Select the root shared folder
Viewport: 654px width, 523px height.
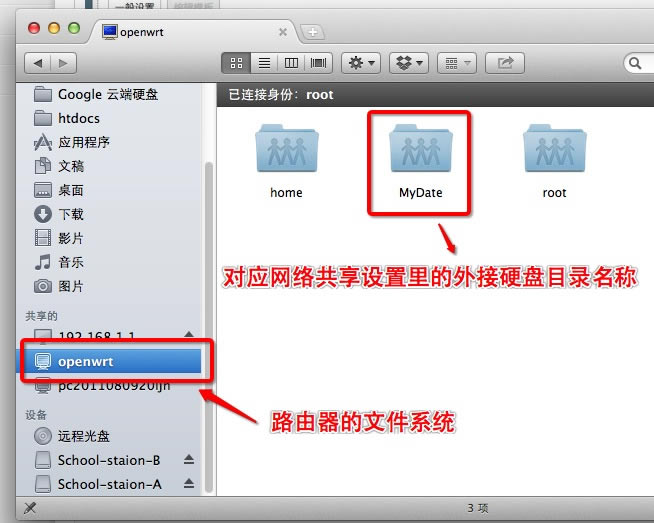tap(554, 161)
